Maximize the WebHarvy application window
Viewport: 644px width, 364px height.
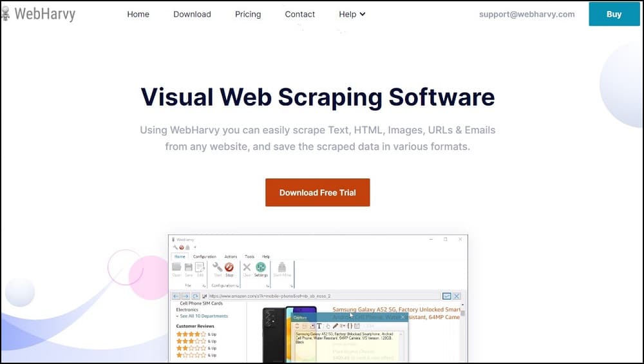[445, 239]
